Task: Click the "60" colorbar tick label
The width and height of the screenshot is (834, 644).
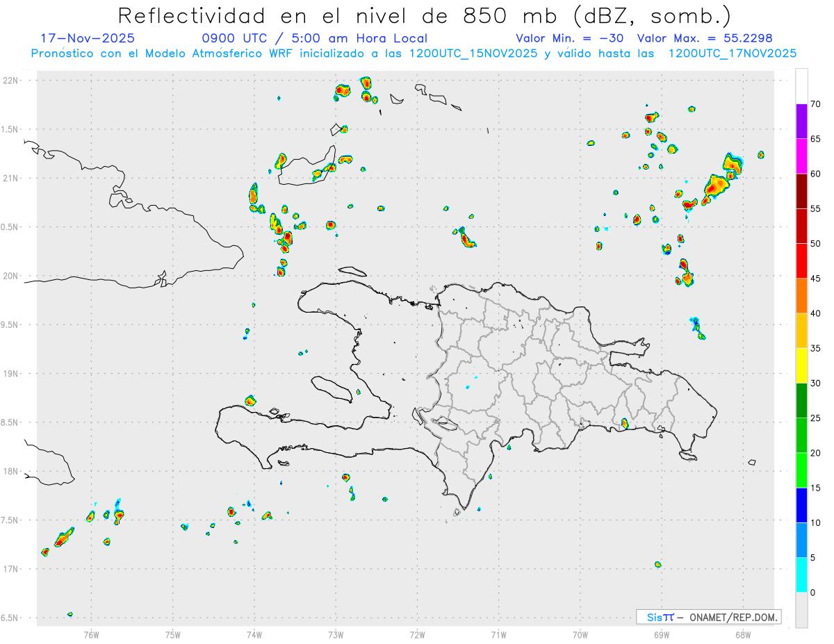Action: click(x=815, y=174)
